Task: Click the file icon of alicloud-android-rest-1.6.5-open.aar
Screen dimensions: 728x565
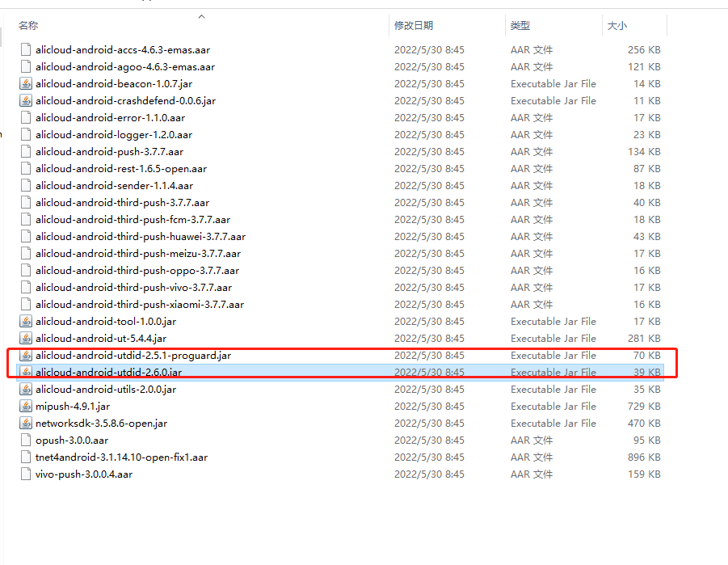Action: point(26,168)
